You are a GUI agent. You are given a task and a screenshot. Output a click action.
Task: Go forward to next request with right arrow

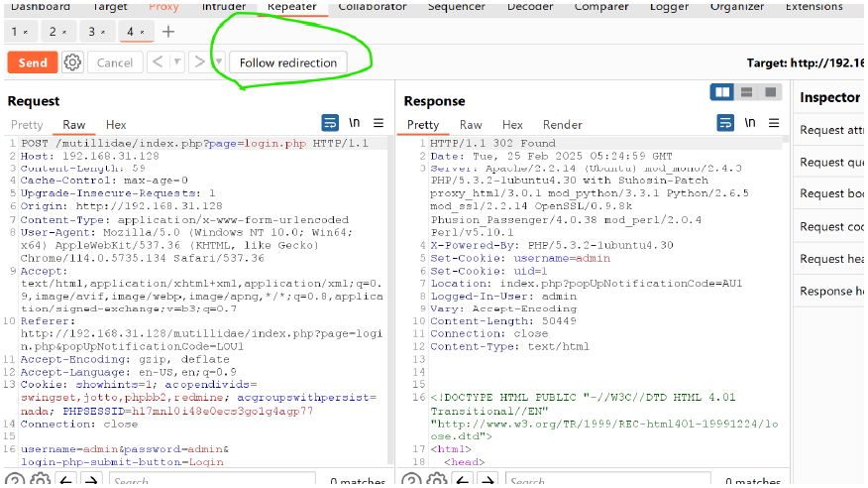(199, 62)
